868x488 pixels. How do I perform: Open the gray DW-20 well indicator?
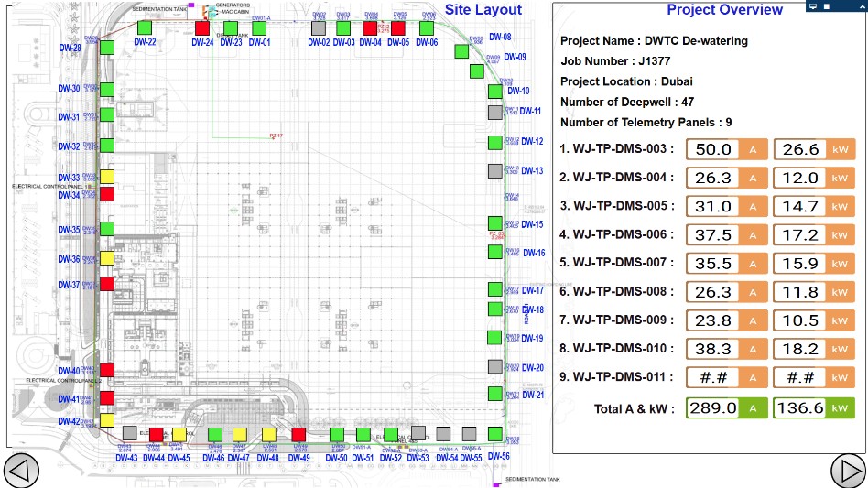tap(494, 366)
